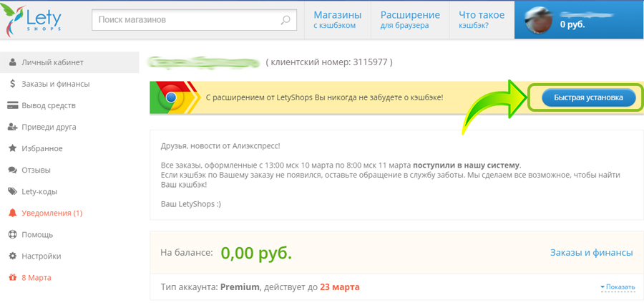The width and height of the screenshot is (644, 303).
Task: Click the Ваш LetyShops :) signature line
Action: point(191,204)
